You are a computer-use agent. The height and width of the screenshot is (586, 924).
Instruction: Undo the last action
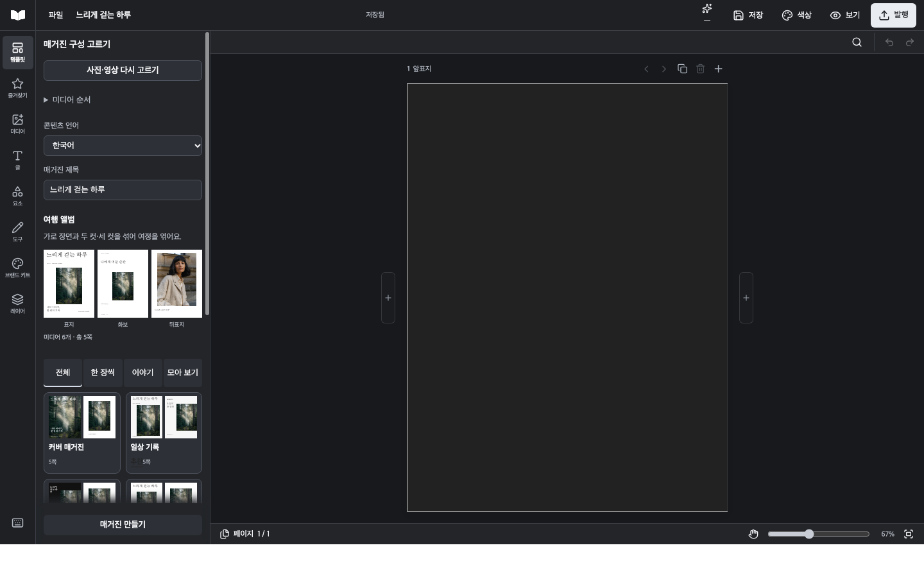click(x=889, y=42)
